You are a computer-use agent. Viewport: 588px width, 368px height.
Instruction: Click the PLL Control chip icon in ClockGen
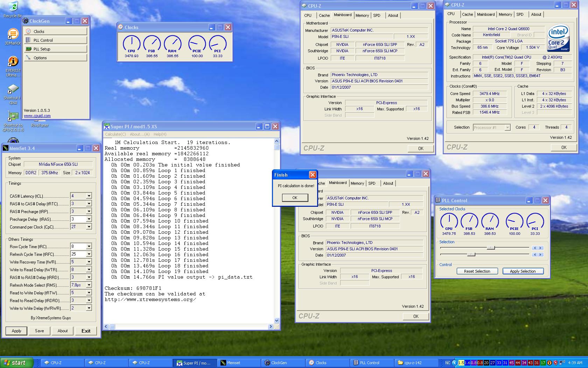point(28,40)
